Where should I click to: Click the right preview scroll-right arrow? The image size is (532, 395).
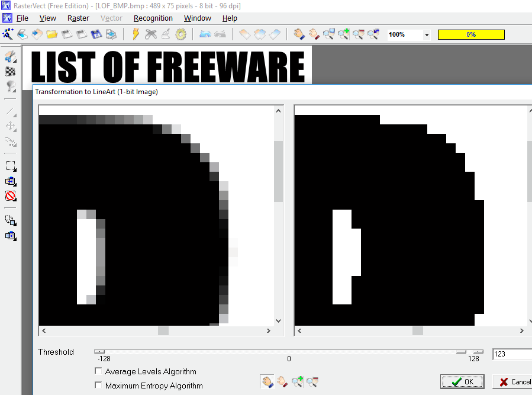522,330
